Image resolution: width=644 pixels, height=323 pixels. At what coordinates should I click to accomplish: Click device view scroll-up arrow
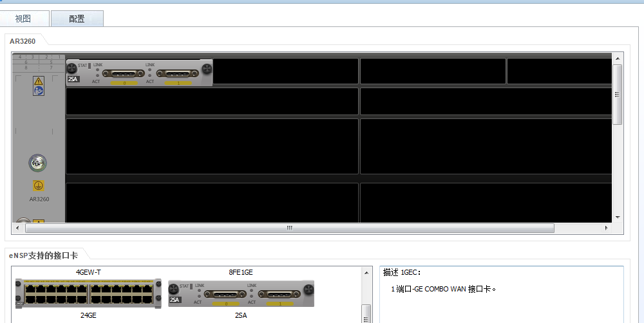pyautogui.click(x=618, y=59)
